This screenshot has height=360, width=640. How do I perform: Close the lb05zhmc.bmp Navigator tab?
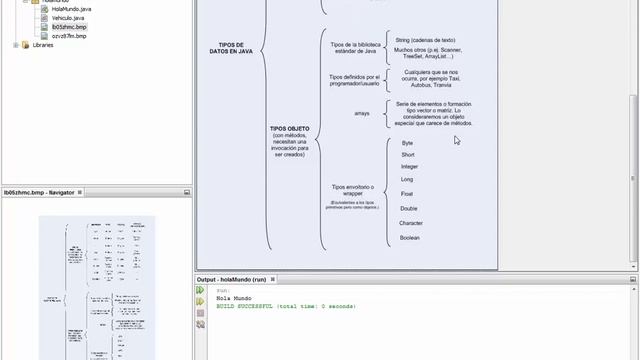point(80,192)
